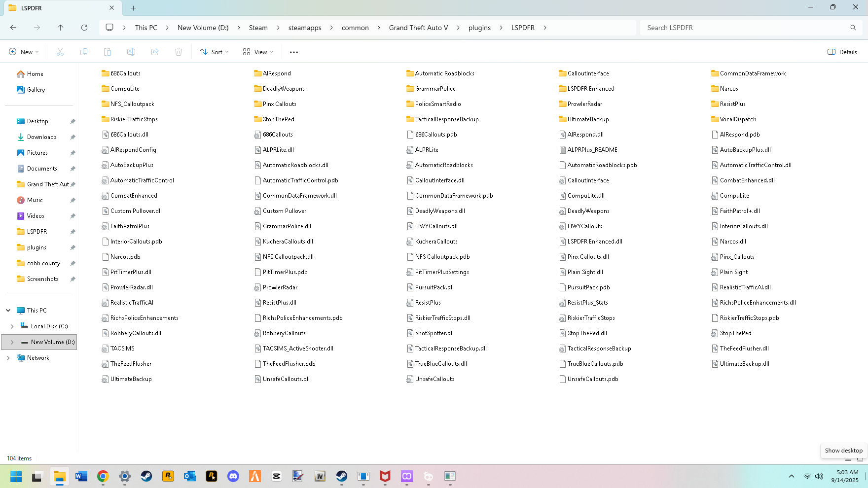Go up one folder level
The width and height of the screenshot is (868, 488).
pos(61,28)
